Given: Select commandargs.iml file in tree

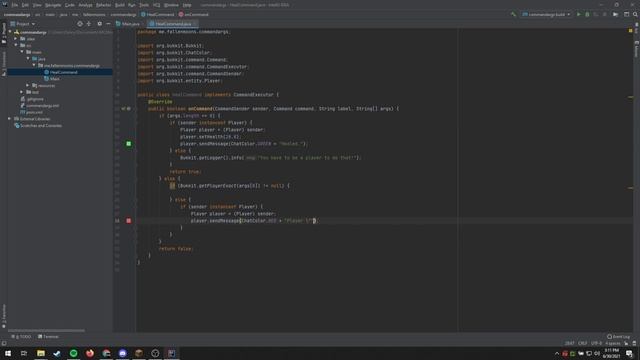Looking at the screenshot, I should 40,105.
